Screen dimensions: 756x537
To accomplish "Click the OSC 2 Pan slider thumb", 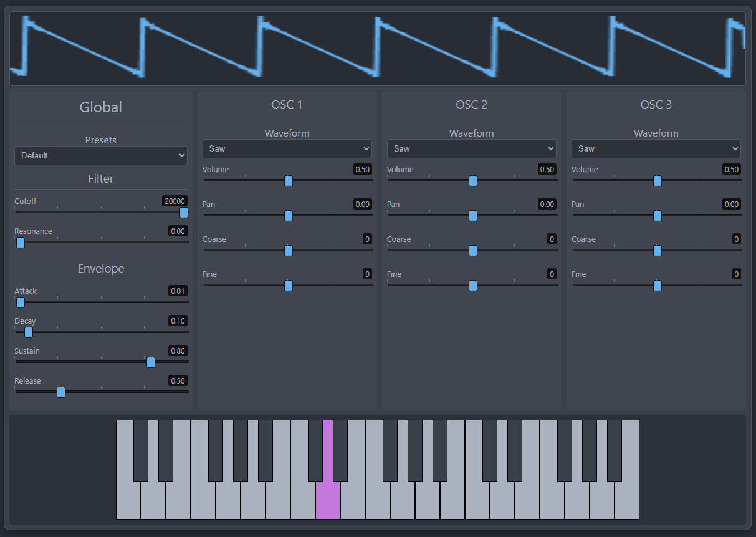I will click(473, 216).
